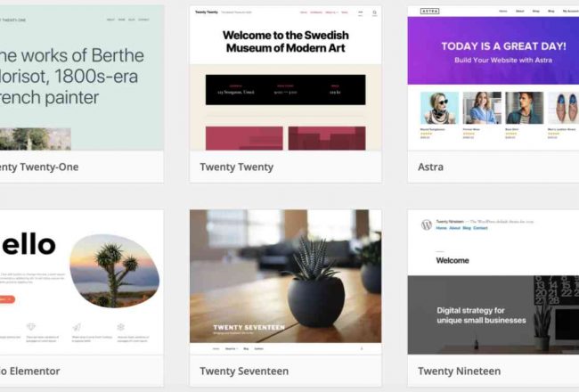Click the search icon in Twenty Twenty header

(374, 12)
